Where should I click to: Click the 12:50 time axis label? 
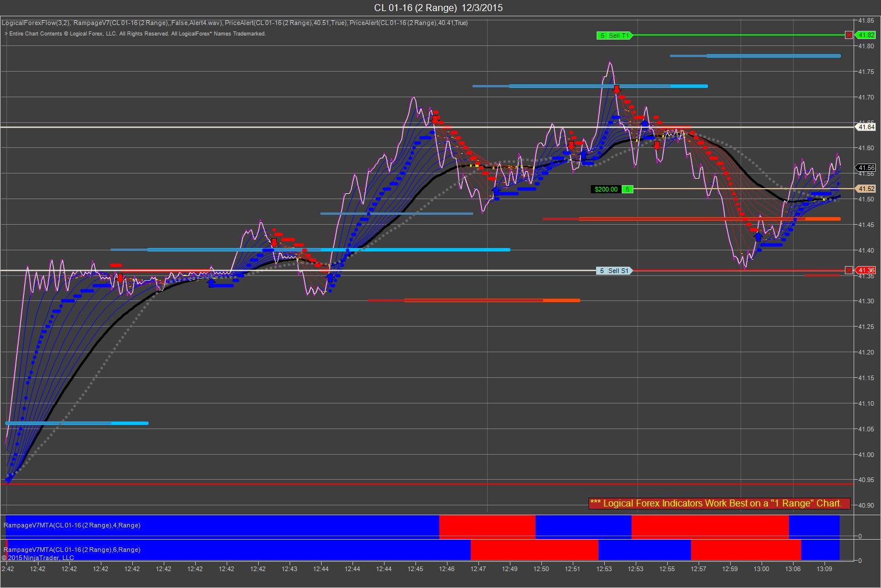(x=541, y=569)
